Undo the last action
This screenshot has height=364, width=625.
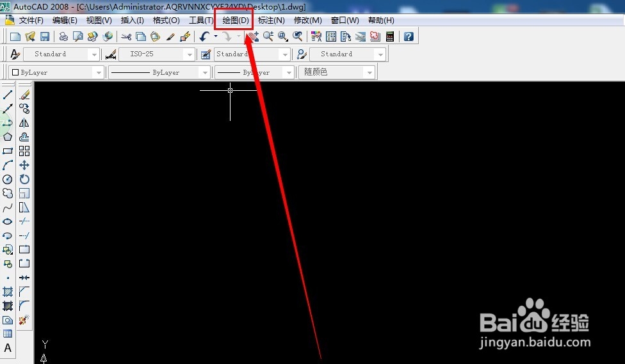pos(204,36)
